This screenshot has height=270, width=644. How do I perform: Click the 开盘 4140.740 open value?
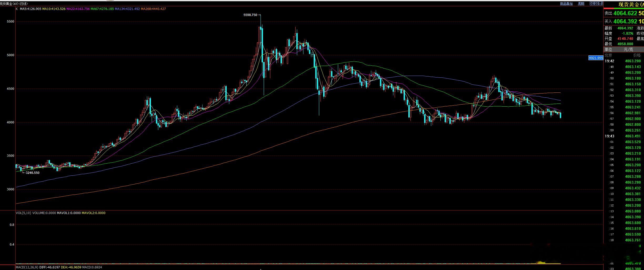coord(625,39)
